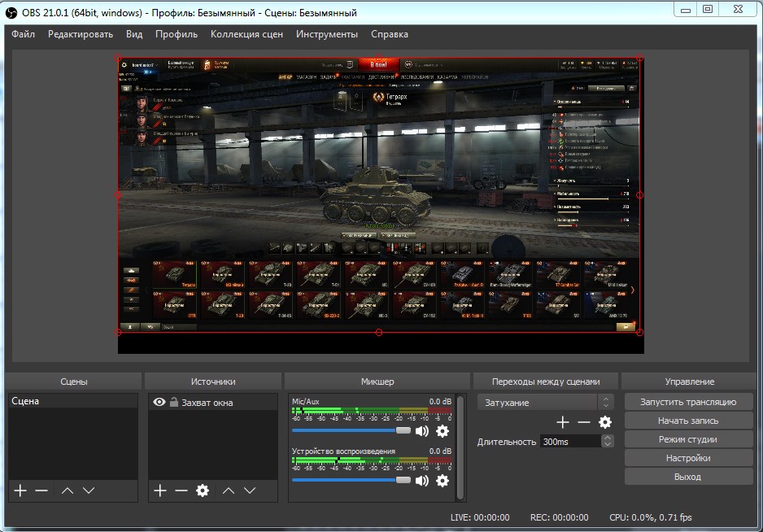Mute the Mic/Aux speaker icon
Screen dimensions: 763x532
point(422,431)
